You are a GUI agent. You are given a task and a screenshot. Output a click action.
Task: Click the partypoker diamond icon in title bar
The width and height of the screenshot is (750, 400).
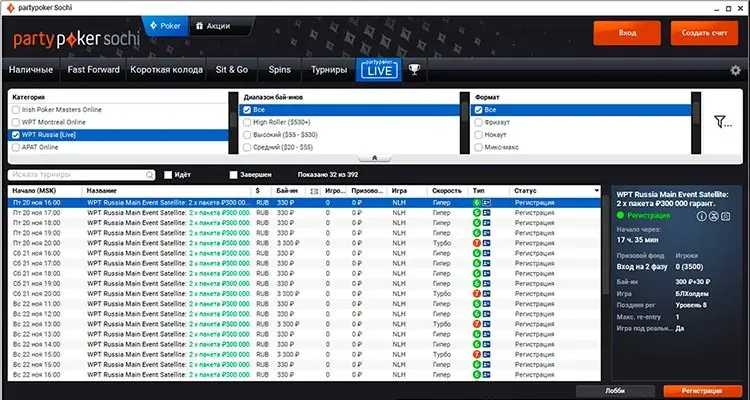coord(10,8)
